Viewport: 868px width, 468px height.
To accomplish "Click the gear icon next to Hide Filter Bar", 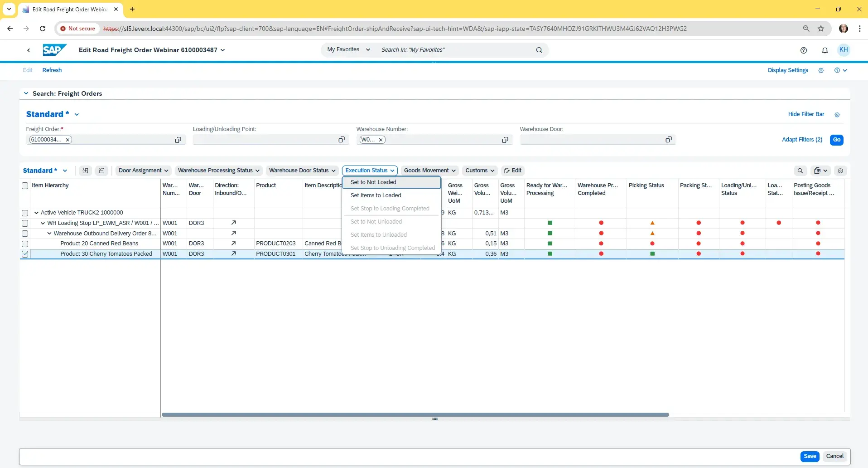I will click(x=837, y=115).
